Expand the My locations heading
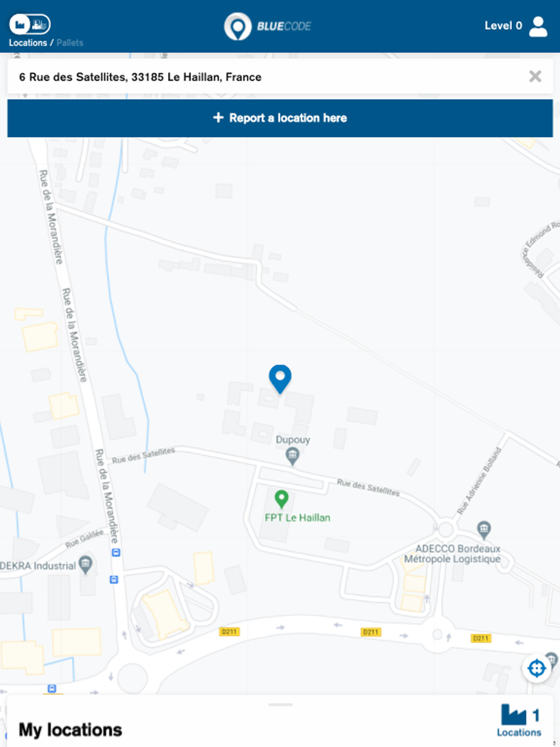Image resolution: width=560 pixels, height=747 pixels. [x=70, y=730]
